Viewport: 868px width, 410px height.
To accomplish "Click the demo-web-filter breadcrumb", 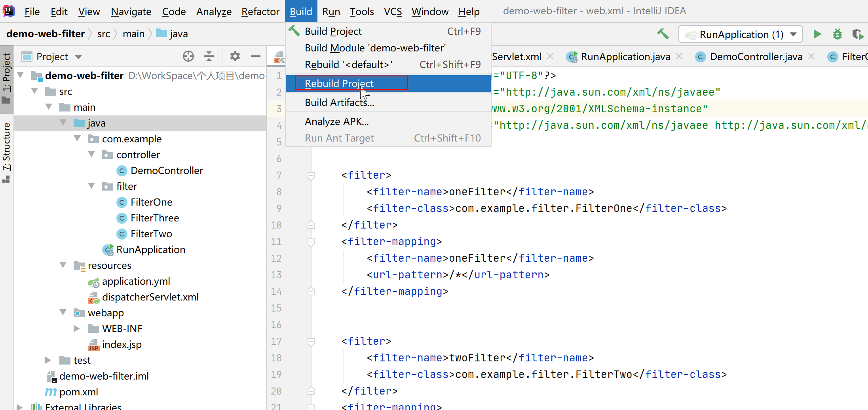I will (x=46, y=34).
